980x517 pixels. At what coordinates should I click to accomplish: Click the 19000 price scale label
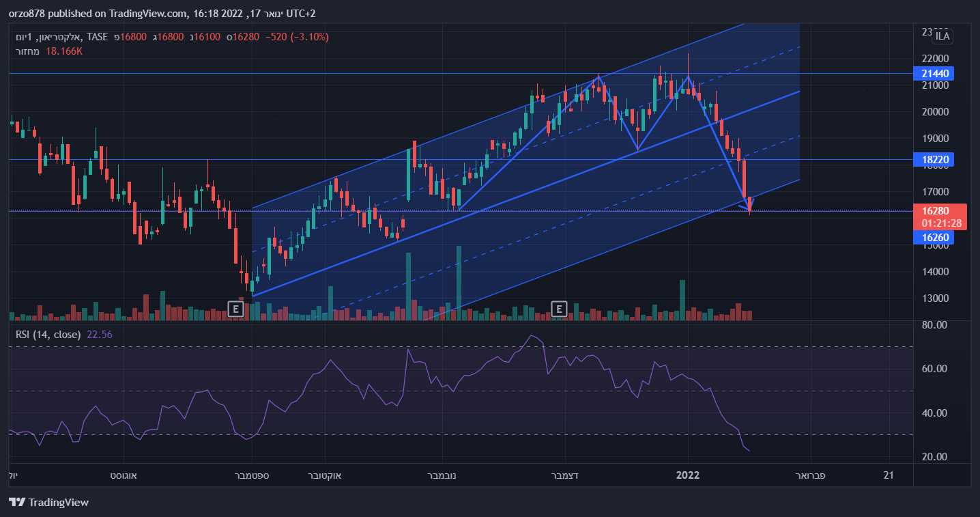point(934,139)
